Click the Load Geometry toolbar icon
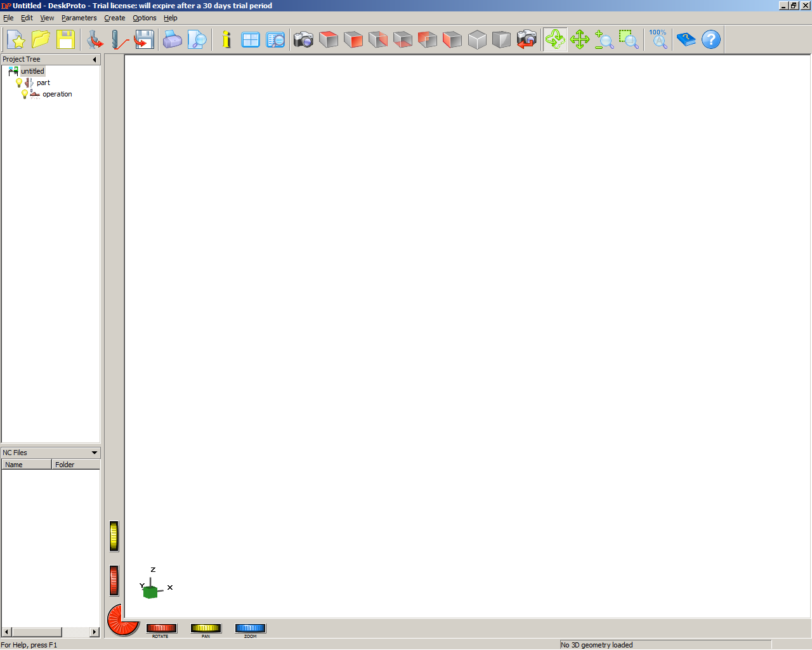This screenshot has height=650, width=812. click(x=95, y=39)
